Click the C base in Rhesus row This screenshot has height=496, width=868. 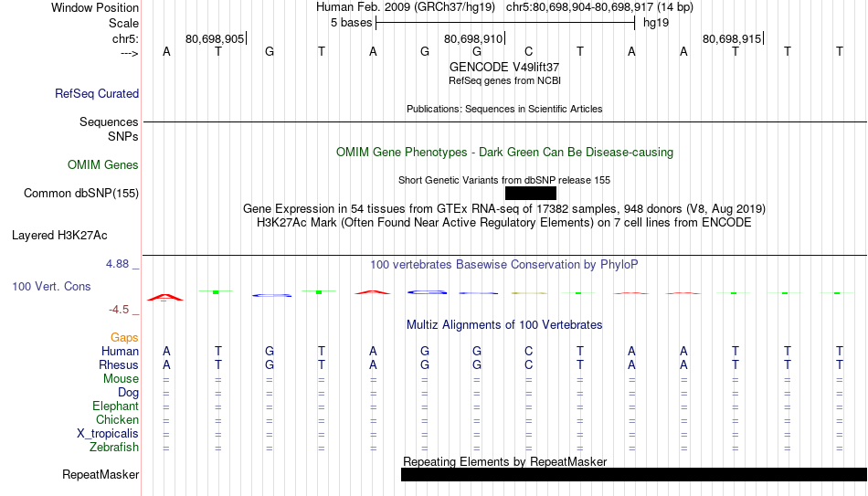point(529,364)
